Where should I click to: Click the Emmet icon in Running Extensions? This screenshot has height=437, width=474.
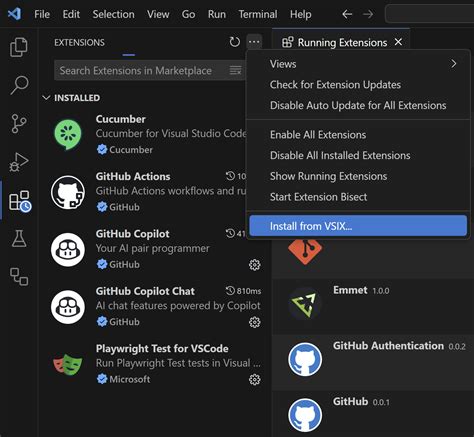305,304
